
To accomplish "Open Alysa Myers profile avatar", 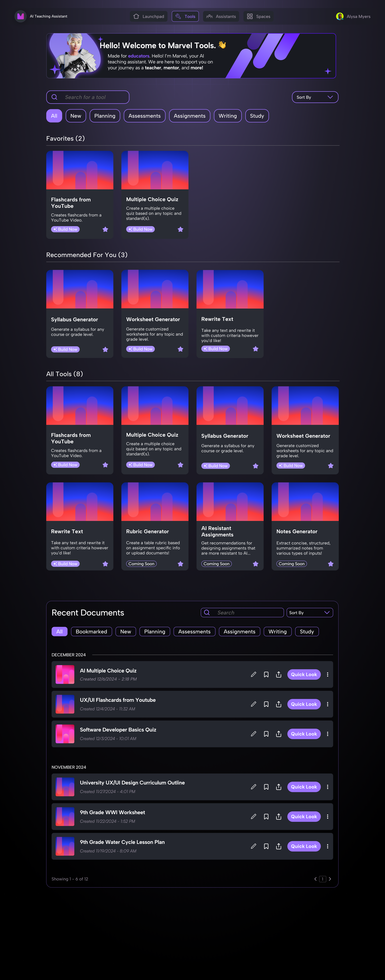I will tap(339, 16).
